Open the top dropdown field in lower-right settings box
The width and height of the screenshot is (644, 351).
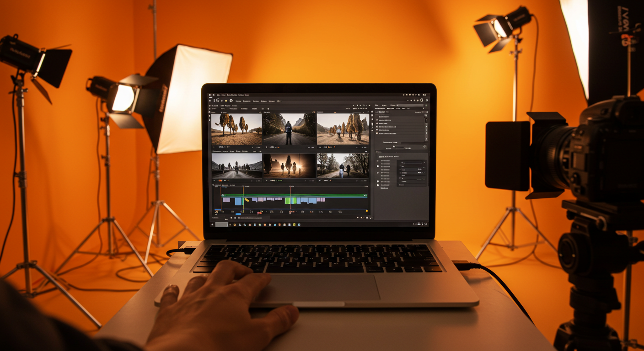pyautogui.click(x=413, y=163)
